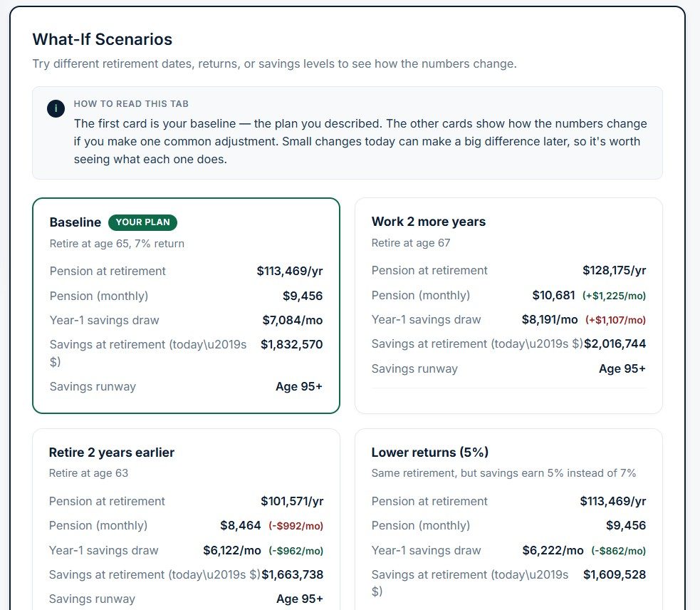Click the info icon beside How To Read This Tab
The height and width of the screenshot is (610, 700).
56,108
